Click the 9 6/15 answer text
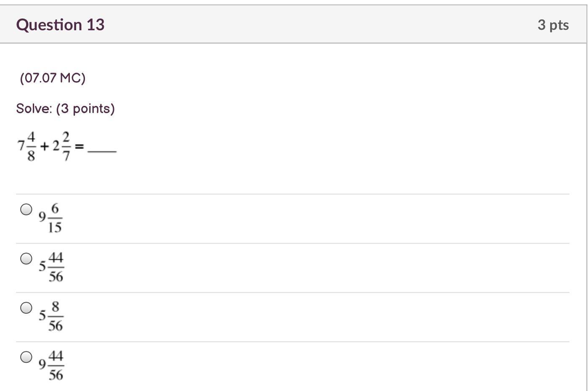This screenshot has height=391, width=588. click(50, 218)
